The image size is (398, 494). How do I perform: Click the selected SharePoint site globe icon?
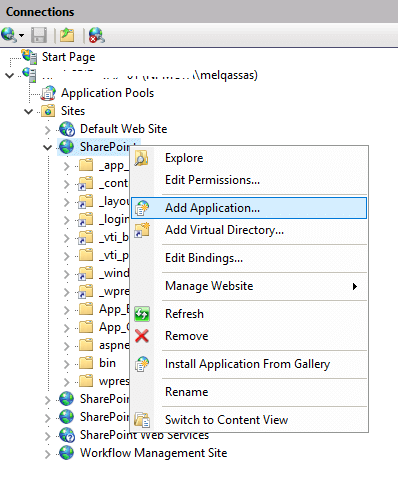click(67, 147)
